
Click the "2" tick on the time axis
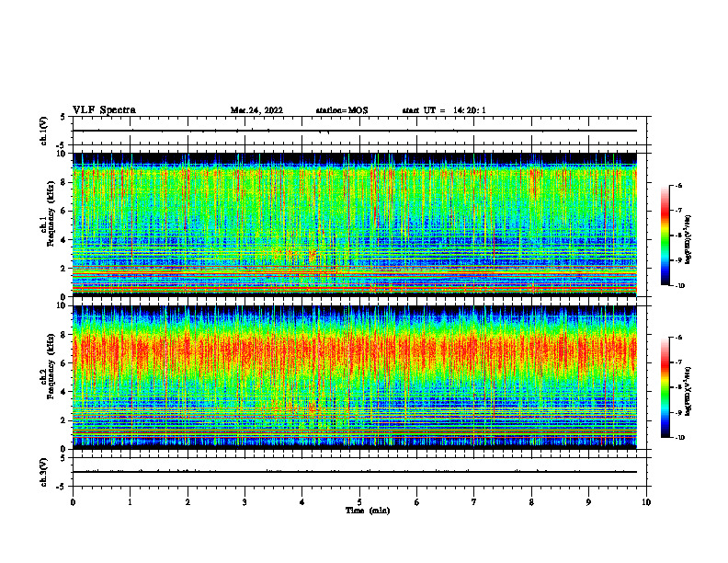tap(188, 502)
